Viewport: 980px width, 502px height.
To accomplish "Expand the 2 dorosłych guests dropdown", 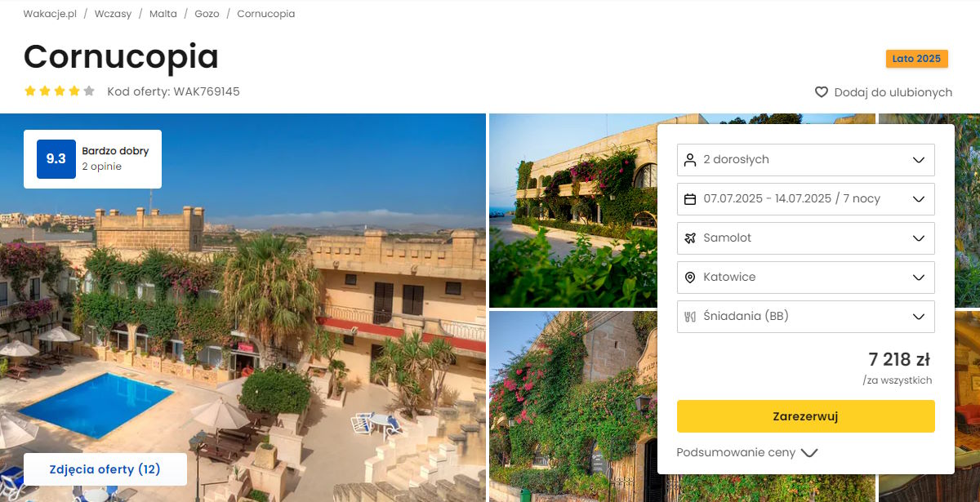I will tap(806, 159).
